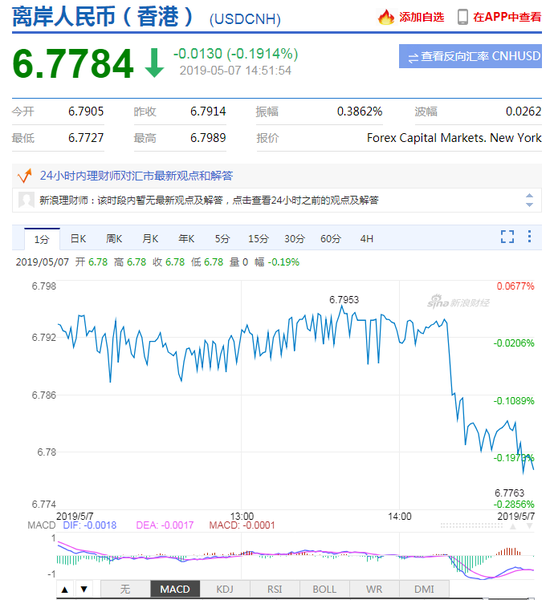Click the 新浪理财师 message text
The width and height of the screenshot is (550, 600).
coord(209,200)
